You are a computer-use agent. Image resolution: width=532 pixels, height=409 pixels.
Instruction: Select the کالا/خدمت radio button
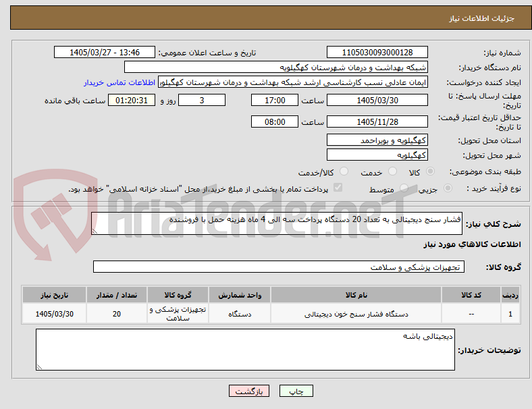(344, 171)
